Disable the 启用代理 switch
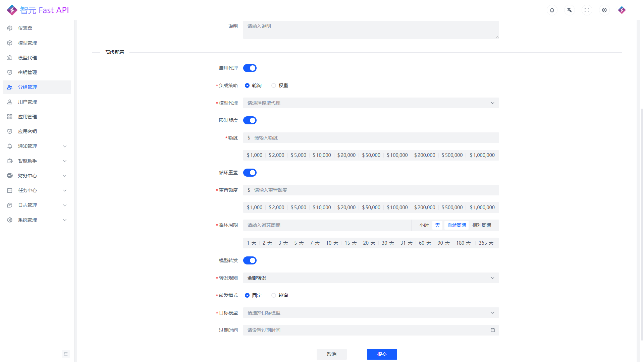 pos(250,68)
